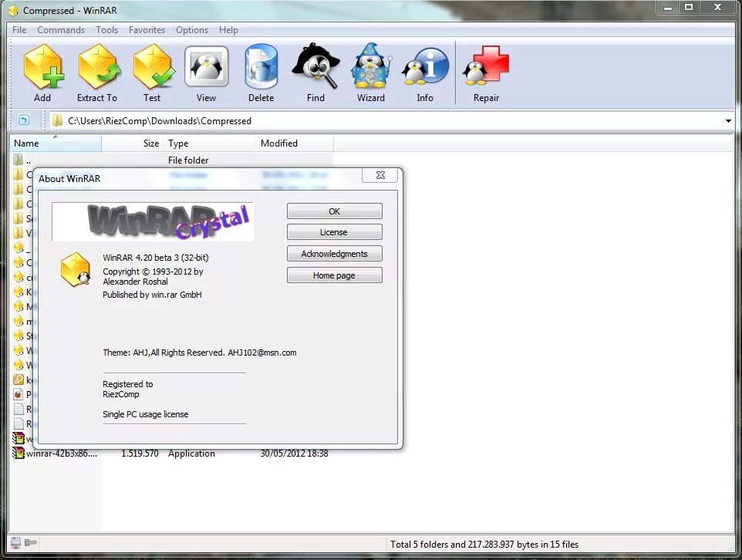The width and height of the screenshot is (742, 560).
Task: Sort by the Type column header
Action: coord(210,143)
